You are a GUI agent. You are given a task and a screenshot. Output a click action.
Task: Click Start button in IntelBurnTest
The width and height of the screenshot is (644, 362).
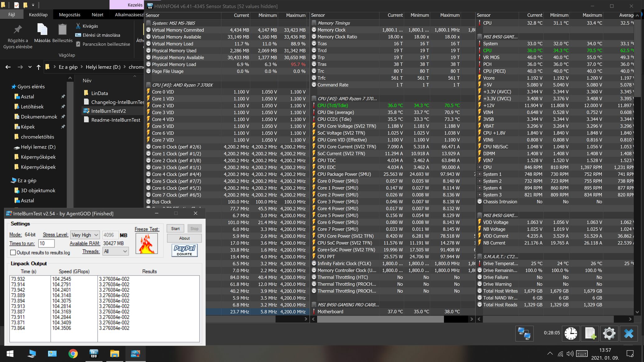pyautogui.click(x=175, y=229)
